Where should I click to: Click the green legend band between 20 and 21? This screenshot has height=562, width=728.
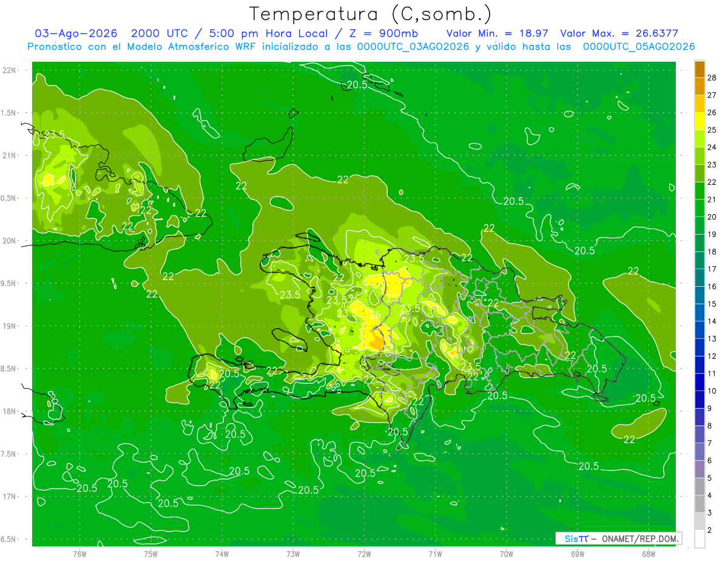click(699, 208)
